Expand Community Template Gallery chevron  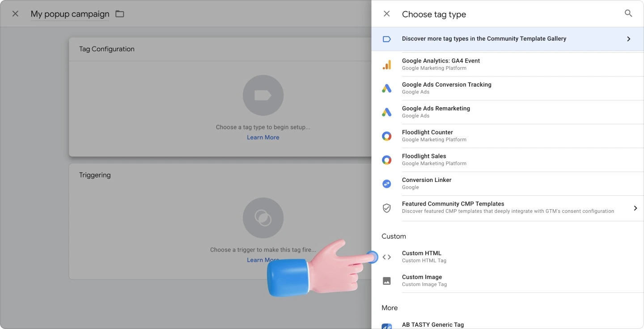pyautogui.click(x=628, y=39)
